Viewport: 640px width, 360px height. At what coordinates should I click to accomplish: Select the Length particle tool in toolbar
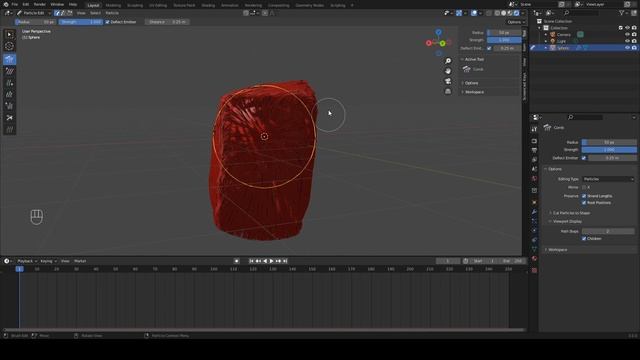[x=9, y=95]
